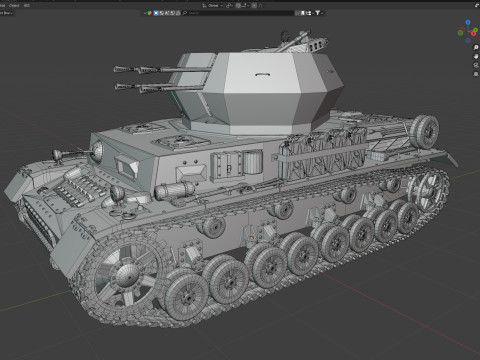Click the blue Z axis gizmo handle

[x=468, y=22]
